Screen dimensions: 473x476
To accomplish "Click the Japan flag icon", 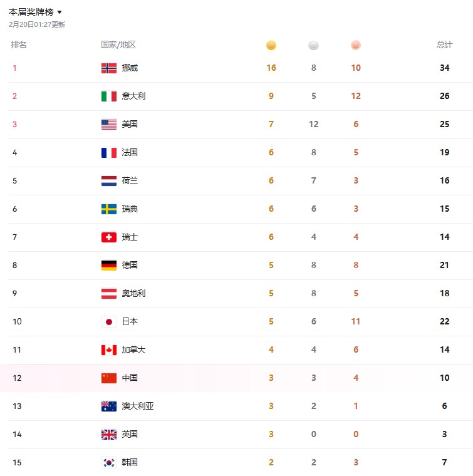I will (x=109, y=322).
